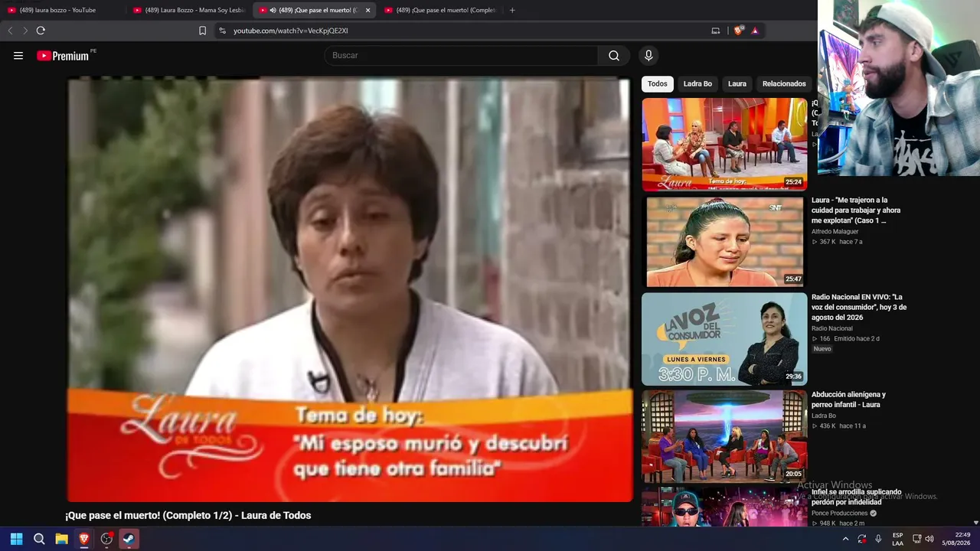Screen dimensions: 980x551
Task: Open the 25:47 crying girl thumbnail
Action: point(724,242)
